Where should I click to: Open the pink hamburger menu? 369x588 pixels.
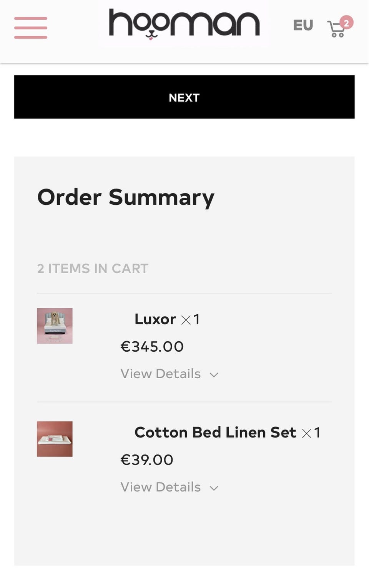click(31, 28)
